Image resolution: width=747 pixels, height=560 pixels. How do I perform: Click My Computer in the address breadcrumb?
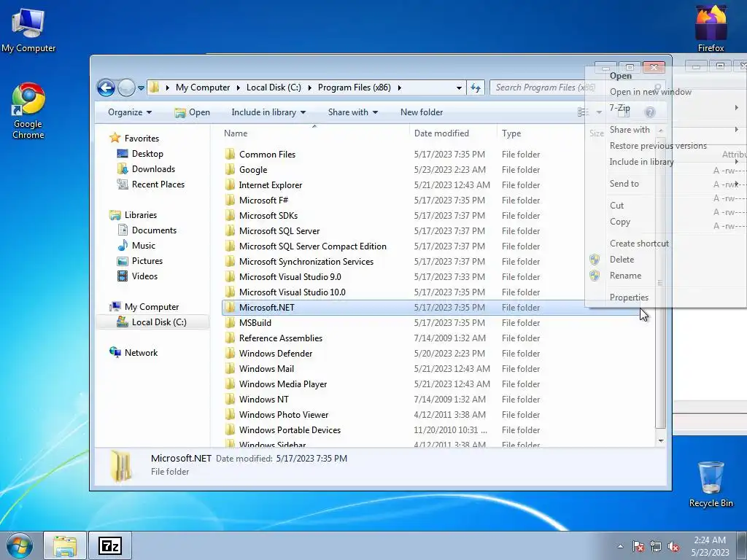203,87
